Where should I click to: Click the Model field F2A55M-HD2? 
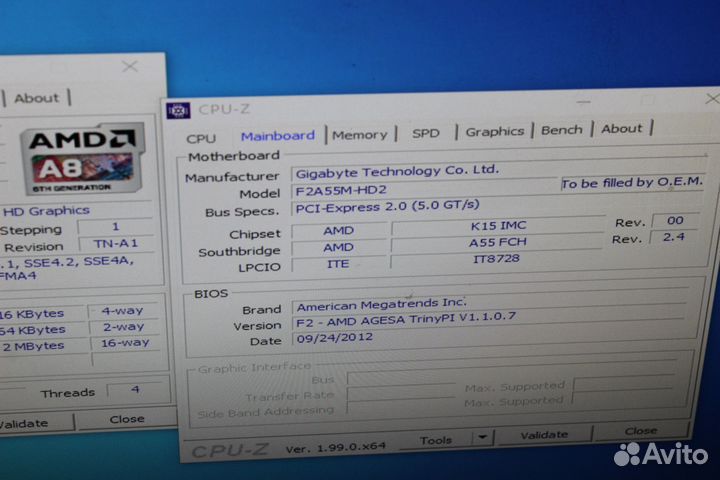pyautogui.click(x=425, y=188)
